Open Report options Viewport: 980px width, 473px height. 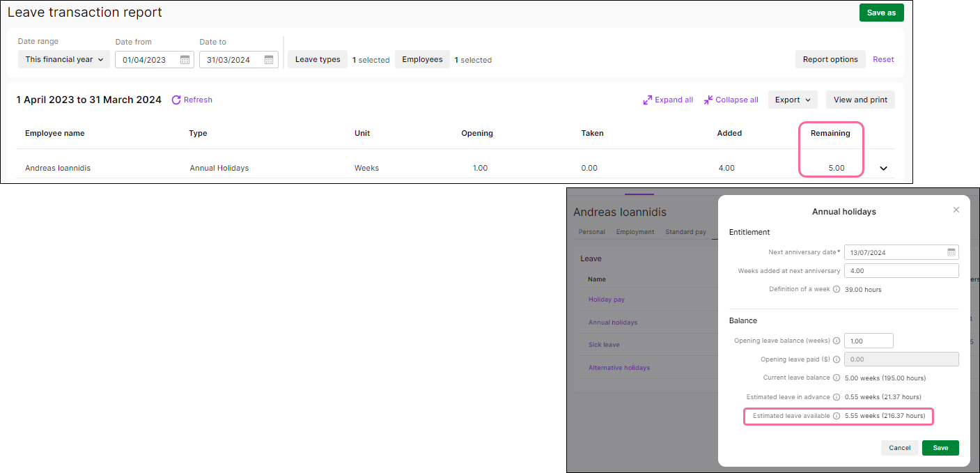830,59
